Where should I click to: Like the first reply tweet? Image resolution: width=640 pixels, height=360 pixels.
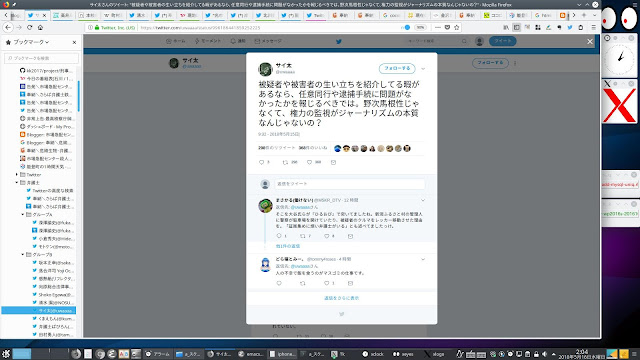(327, 236)
